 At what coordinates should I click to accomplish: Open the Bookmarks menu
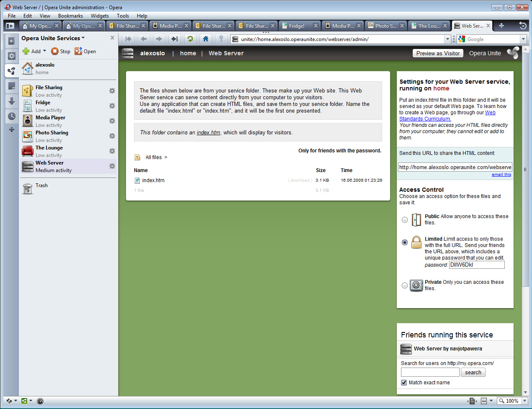click(x=70, y=16)
